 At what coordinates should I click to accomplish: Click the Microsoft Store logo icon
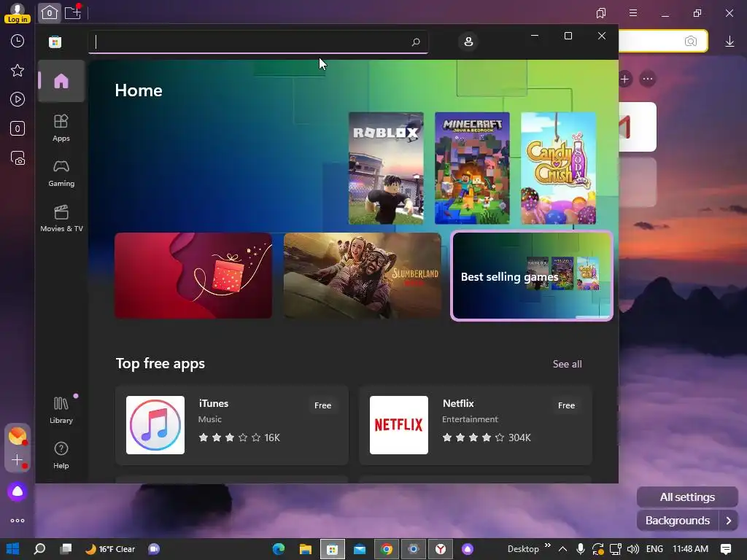[55, 42]
